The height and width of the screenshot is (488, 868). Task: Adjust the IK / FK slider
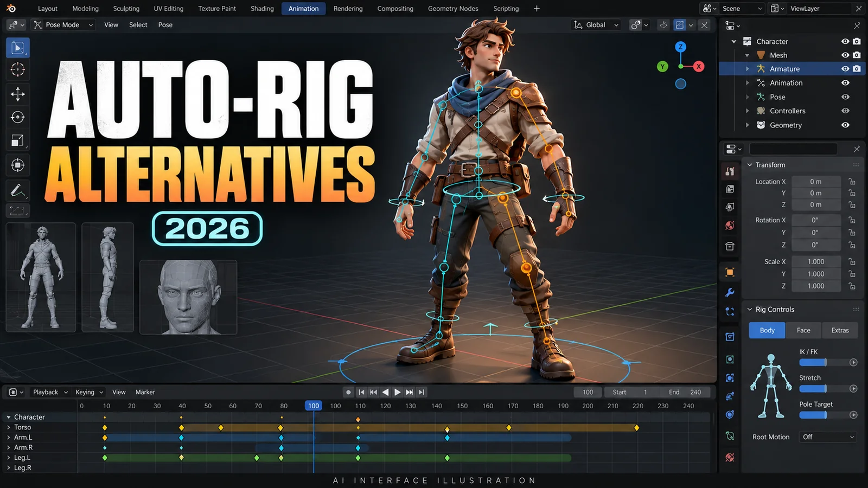(823, 362)
